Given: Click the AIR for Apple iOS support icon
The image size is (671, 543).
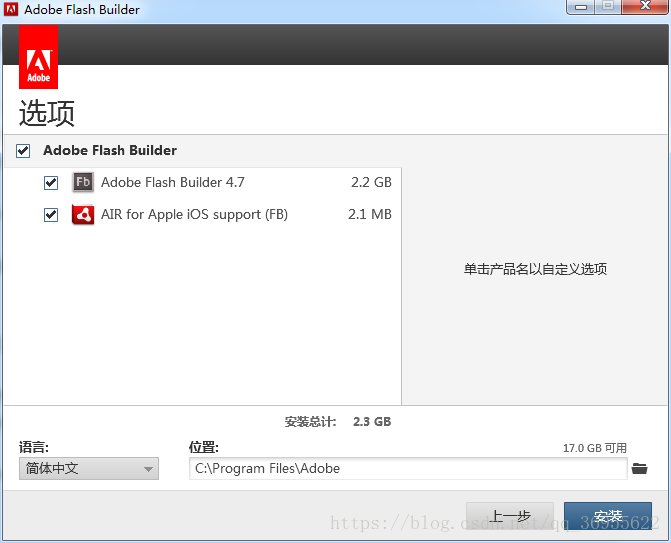Looking at the screenshot, I should click(x=83, y=214).
